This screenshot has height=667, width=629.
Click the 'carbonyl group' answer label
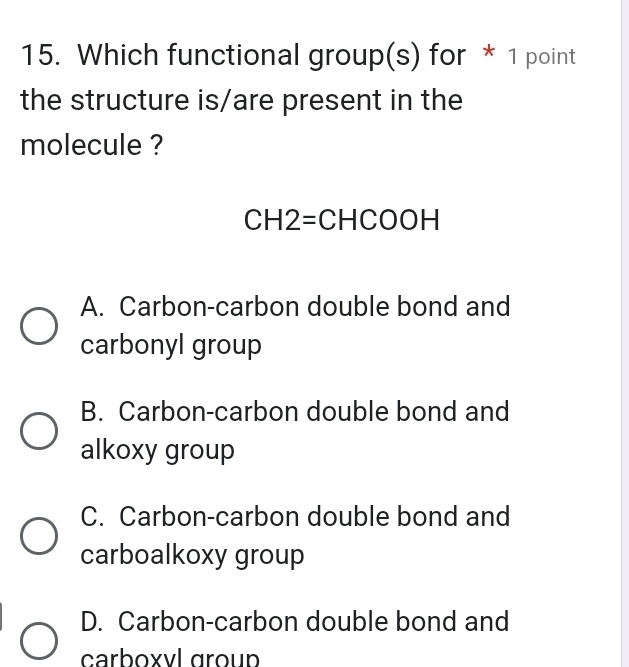click(x=171, y=347)
